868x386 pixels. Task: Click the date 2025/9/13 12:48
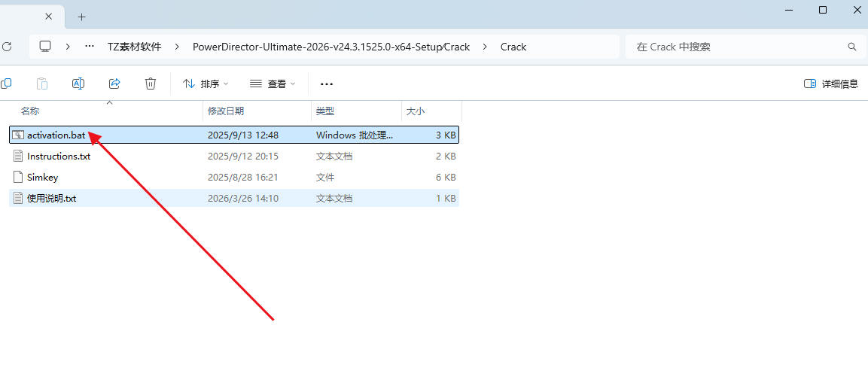(243, 135)
